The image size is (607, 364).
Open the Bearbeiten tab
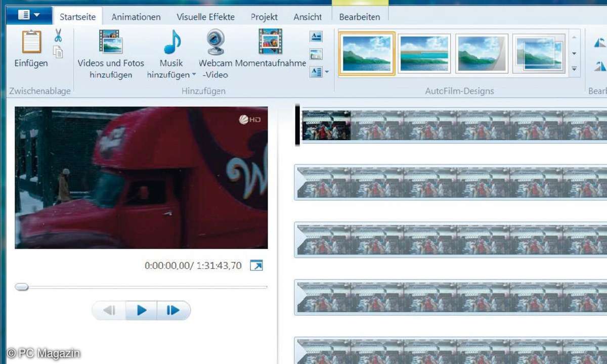coord(360,17)
